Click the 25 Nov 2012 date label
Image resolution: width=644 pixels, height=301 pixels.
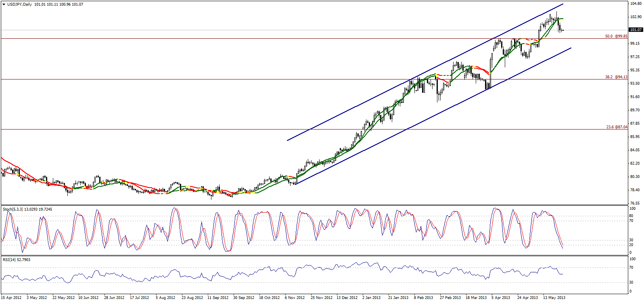(x=322, y=298)
